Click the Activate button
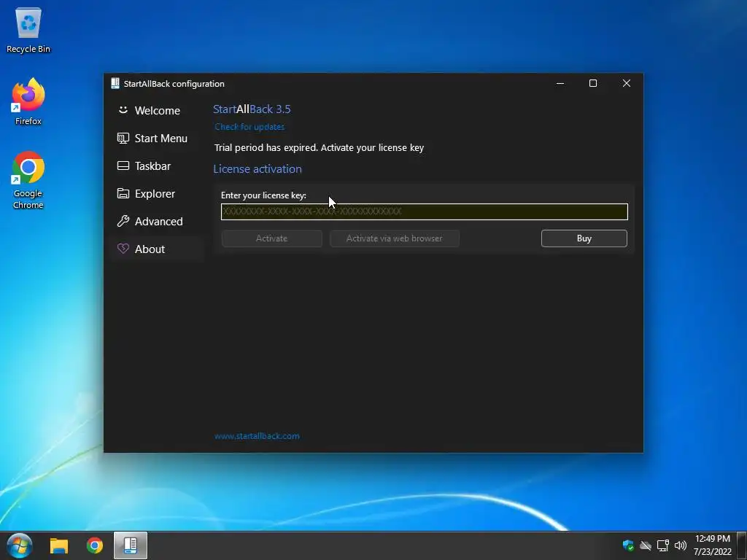 pyautogui.click(x=271, y=238)
